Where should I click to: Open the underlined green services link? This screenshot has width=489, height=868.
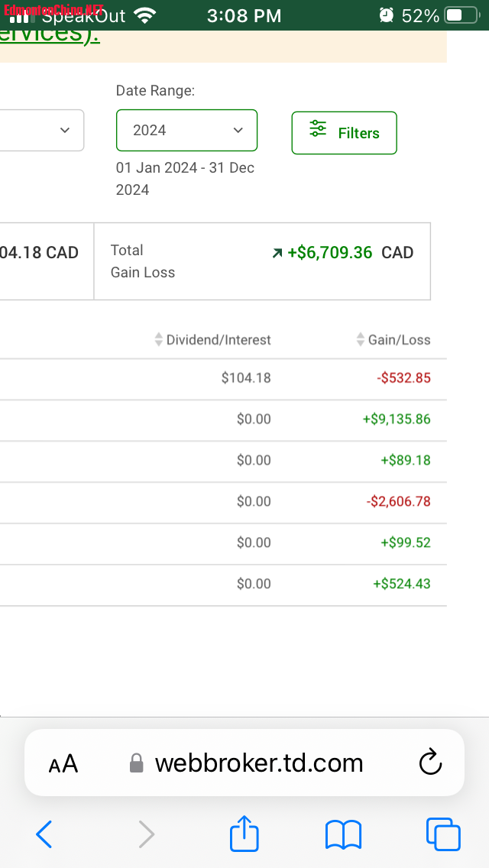pyautogui.click(x=50, y=34)
